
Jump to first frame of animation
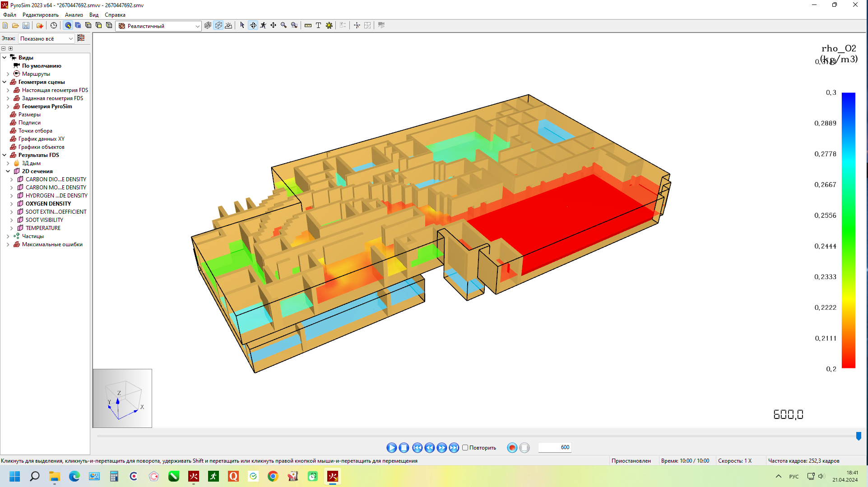[417, 448]
